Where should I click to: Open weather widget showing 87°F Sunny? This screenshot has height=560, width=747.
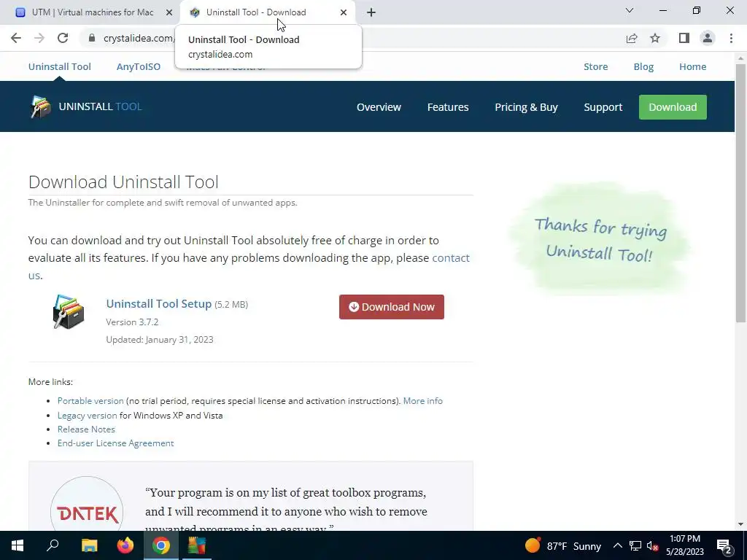(x=563, y=545)
